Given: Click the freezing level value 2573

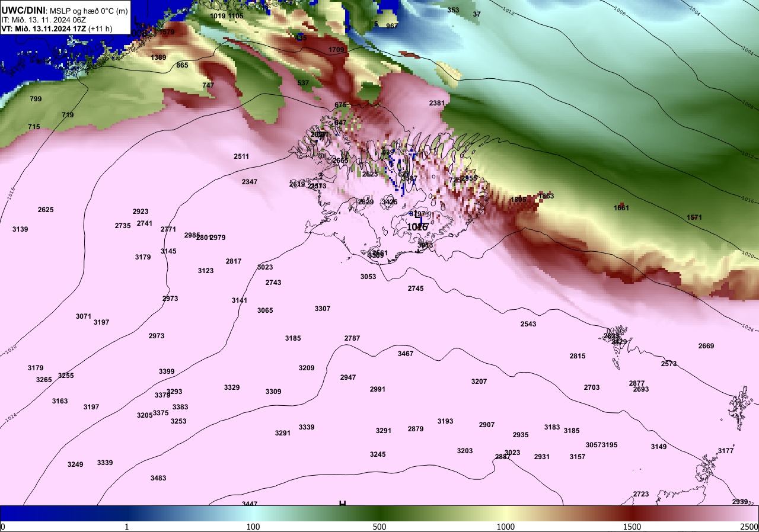Looking at the screenshot, I should pos(669,364).
